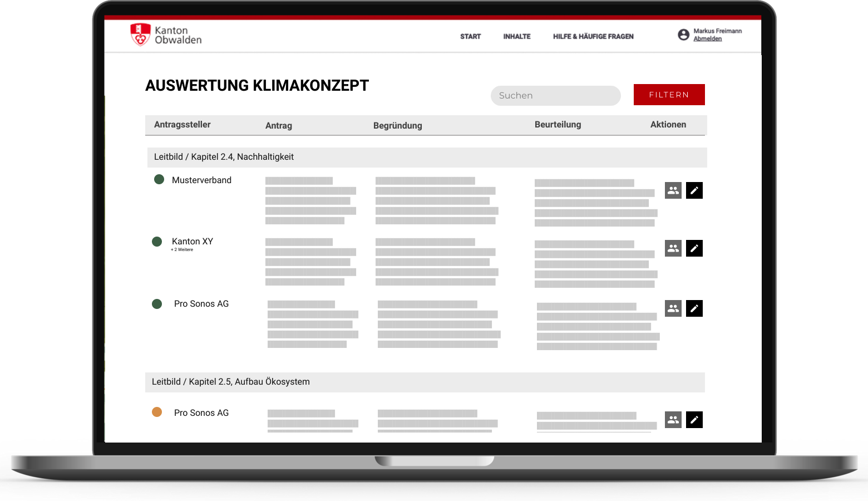Screen dimensions: 868x501
Task: Open the edit action for Musterverband row
Action: pos(694,190)
